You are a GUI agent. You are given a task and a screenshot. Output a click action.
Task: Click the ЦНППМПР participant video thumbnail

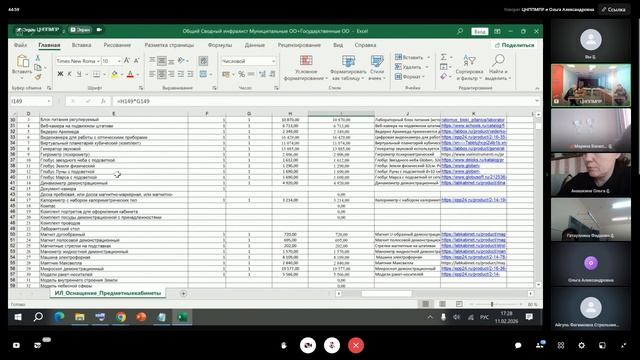click(x=590, y=85)
